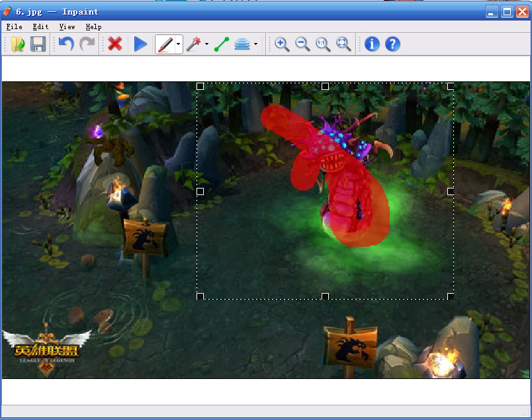
Task: Click the top-right selection handle
Action: 451,87
